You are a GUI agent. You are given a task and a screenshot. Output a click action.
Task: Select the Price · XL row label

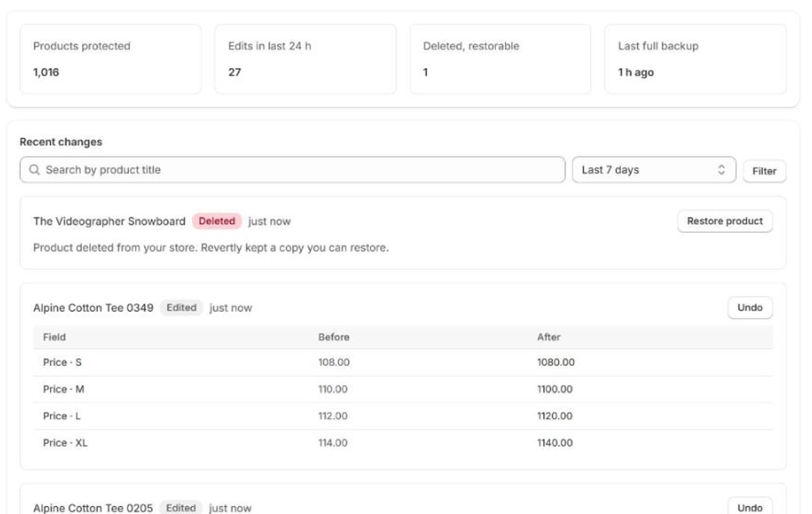(66, 443)
